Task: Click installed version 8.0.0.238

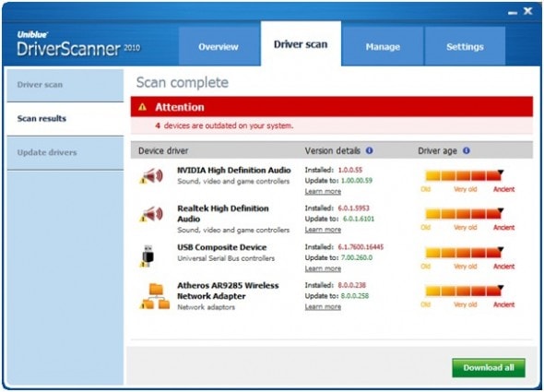Action: tap(352, 285)
